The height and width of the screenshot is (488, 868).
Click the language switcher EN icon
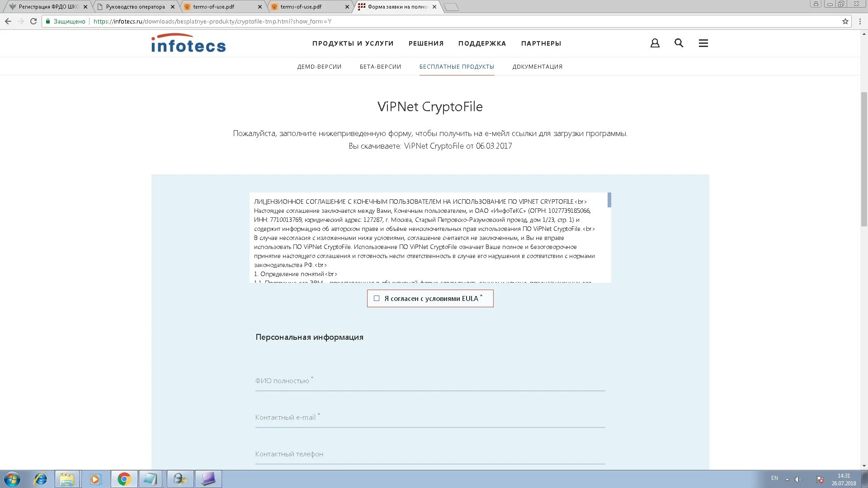pos(774,479)
